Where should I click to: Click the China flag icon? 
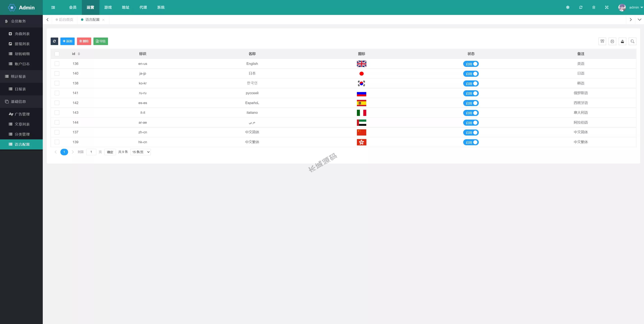362,132
